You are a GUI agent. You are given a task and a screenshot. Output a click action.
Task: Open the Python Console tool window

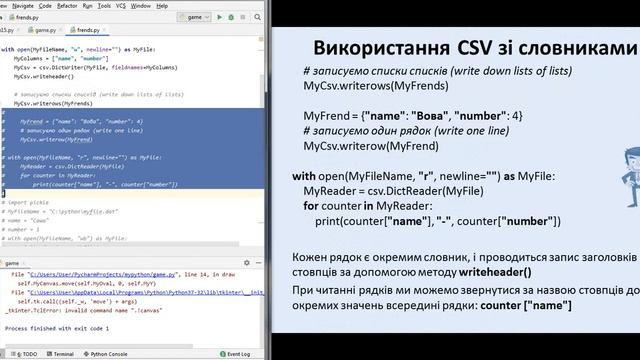[105, 354]
